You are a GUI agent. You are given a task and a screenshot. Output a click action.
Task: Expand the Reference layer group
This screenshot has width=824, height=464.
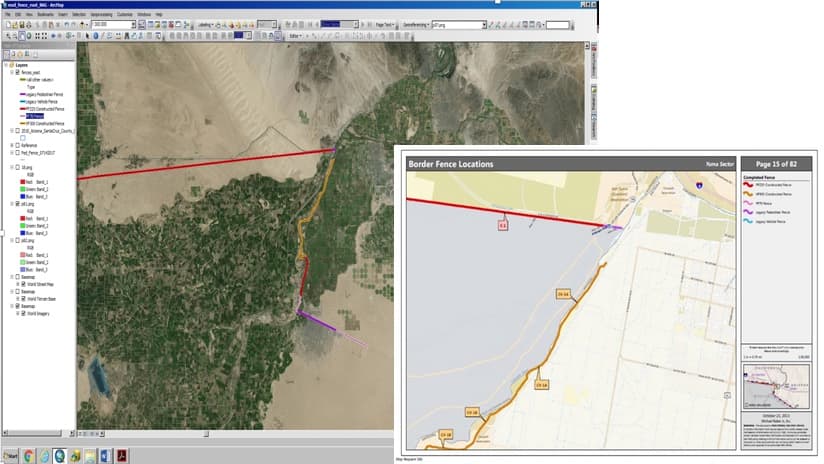(x=12, y=145)
